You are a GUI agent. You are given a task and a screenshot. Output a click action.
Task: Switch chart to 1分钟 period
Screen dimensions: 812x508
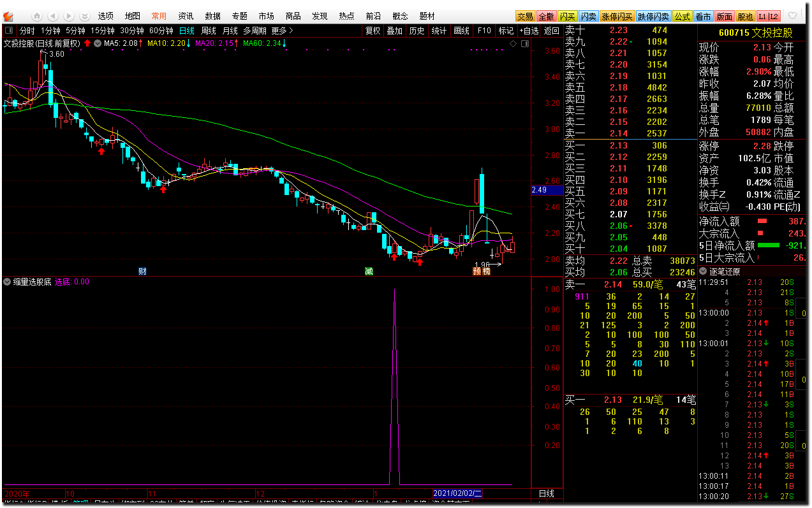[x=50, y=30]
